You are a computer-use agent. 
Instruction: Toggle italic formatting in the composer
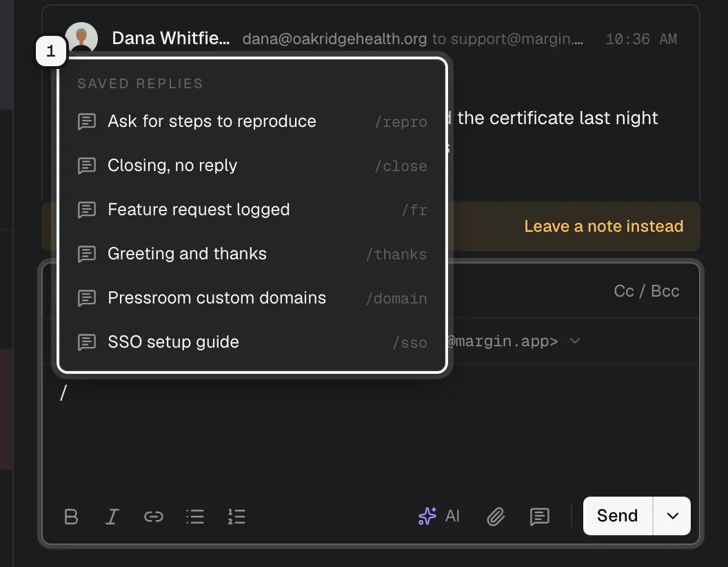tap(112, 517)
